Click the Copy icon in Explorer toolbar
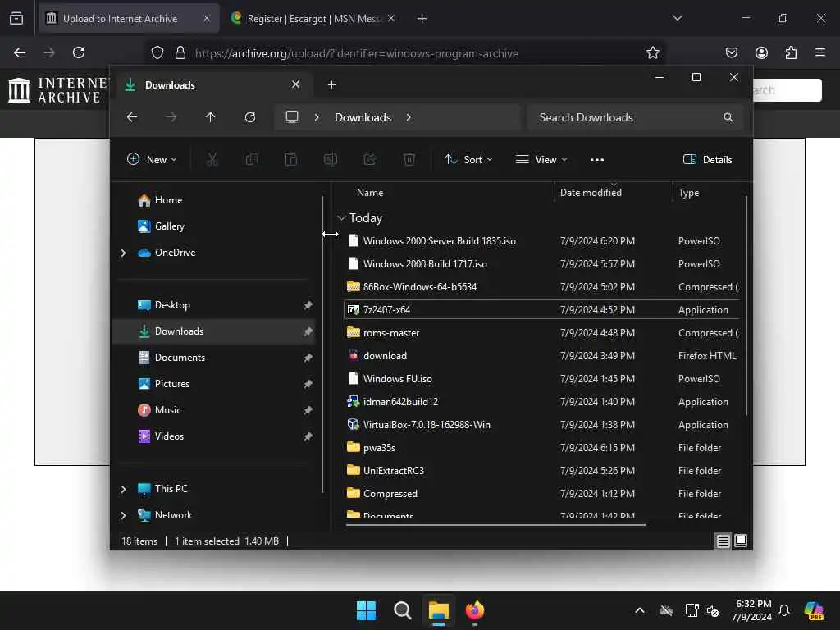This screenshot has height=630, width=840. pyautogui.click(x=251, y=160)
